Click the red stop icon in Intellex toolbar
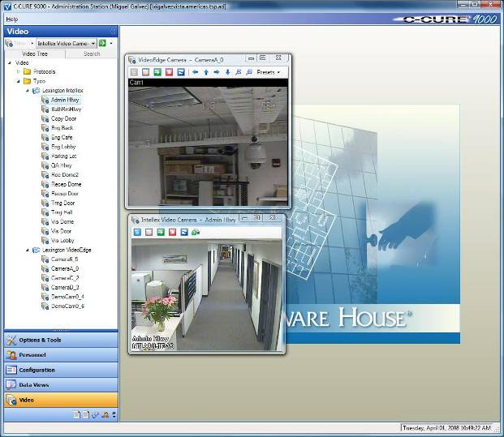504x437 pixels. [172, 232]
